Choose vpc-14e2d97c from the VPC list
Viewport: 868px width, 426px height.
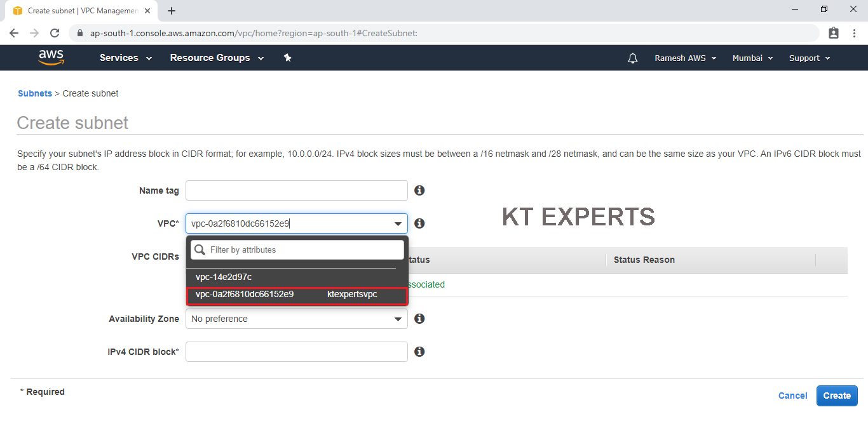point(224,277)
